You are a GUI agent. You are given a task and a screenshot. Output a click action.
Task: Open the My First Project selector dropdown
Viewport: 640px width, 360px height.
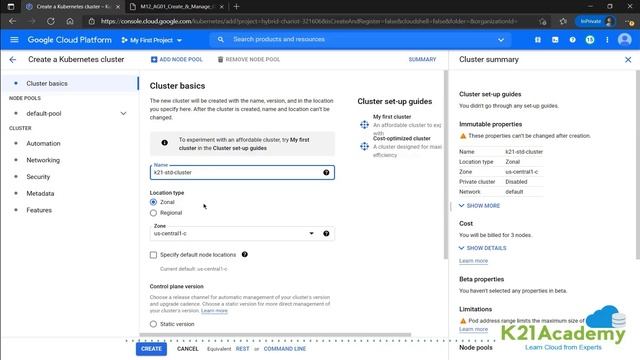click(x=151, y=40)
